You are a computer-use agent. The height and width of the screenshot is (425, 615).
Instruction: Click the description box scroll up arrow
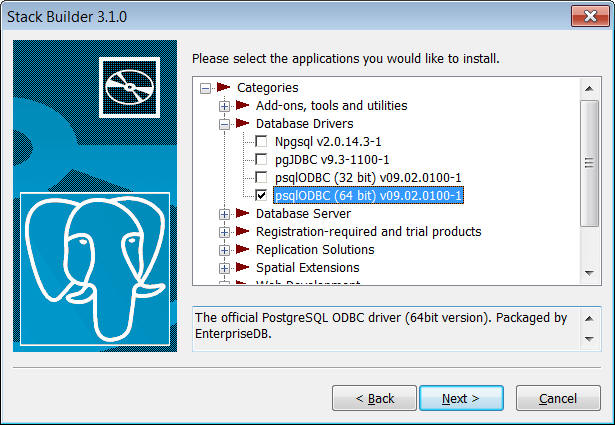point(589,318)
